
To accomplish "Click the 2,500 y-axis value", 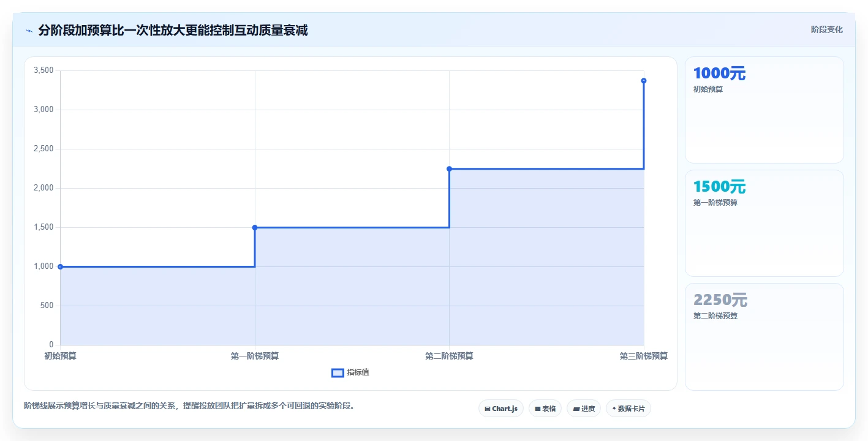I will coord(44,149).
